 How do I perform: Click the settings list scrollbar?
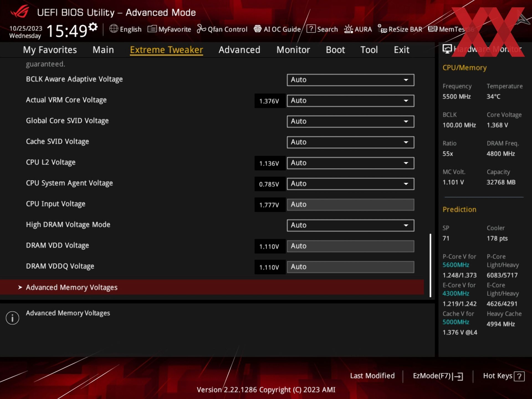(x=430, y=265)
